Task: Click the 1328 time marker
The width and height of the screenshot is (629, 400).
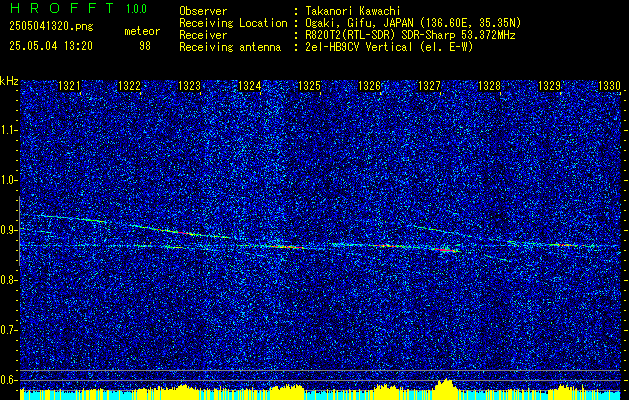Action: tap(490, 85)
